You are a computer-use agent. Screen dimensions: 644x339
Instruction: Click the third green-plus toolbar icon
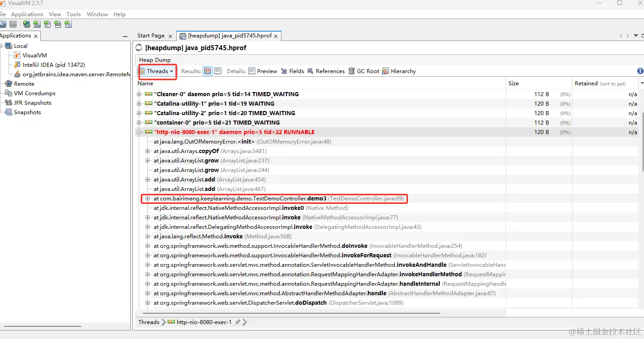47,24
